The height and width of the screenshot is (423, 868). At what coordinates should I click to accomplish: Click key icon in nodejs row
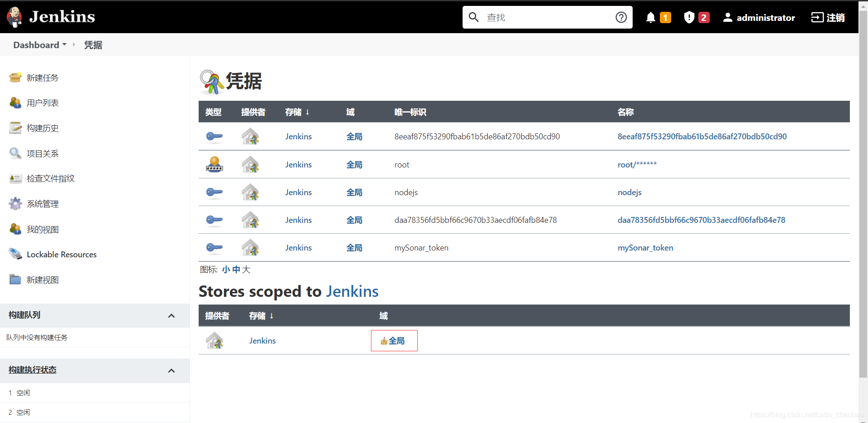pyautogui.click(x=215, y=192)
